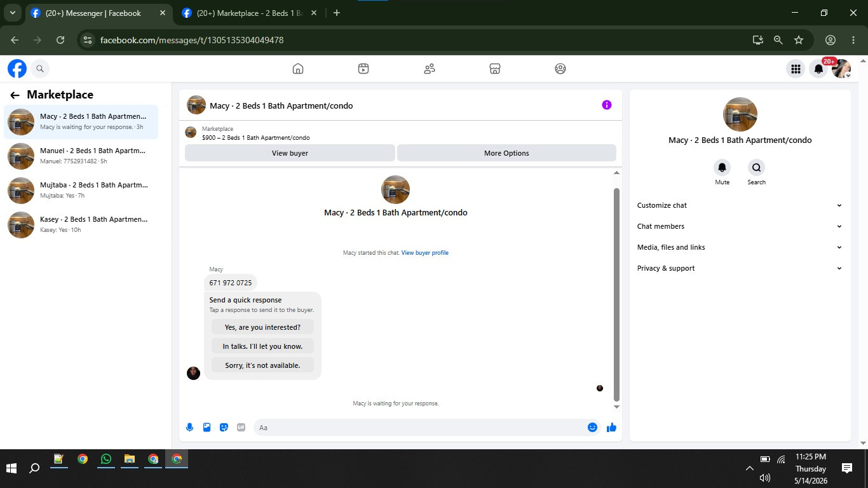Open the Facebook menu grid icon

click(796, 69)
